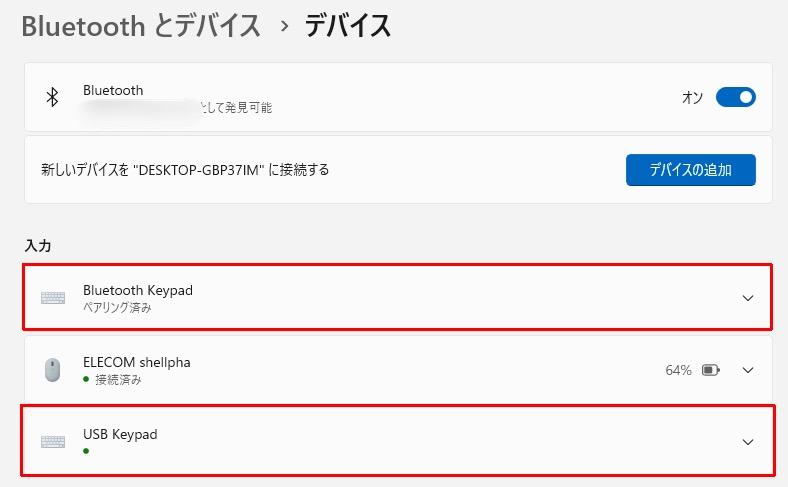
Task: Expand the ELECOM shellpha chevron
Action: click(747, 370)
